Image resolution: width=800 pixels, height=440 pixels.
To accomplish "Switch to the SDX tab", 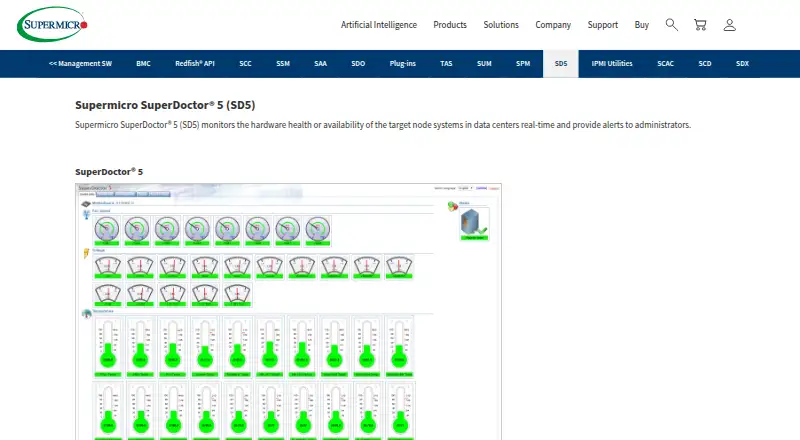I will click(742, 64).
